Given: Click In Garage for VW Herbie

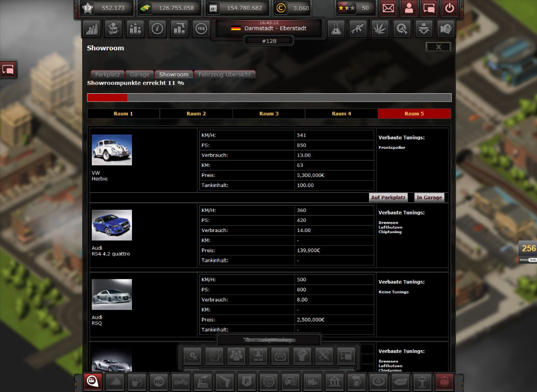Looking at the screenshot, I should tap(429, 197).
